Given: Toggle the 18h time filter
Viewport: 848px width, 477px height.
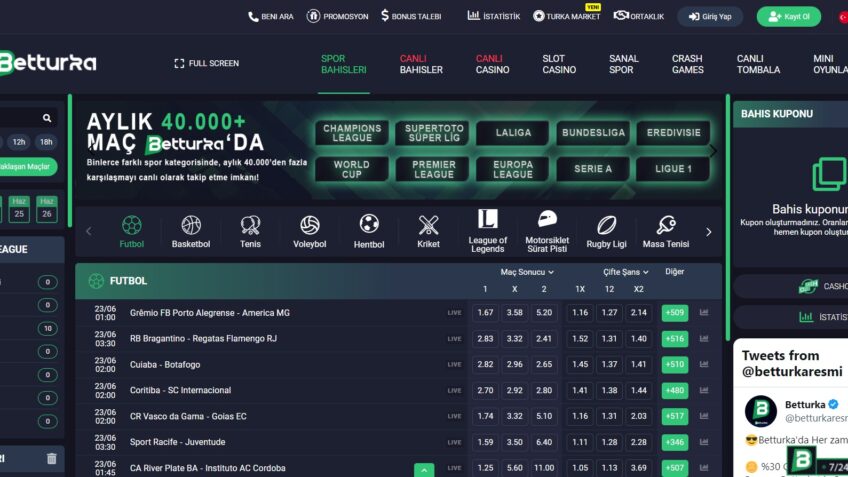Looking at the screenshot, I should point(46,142).
